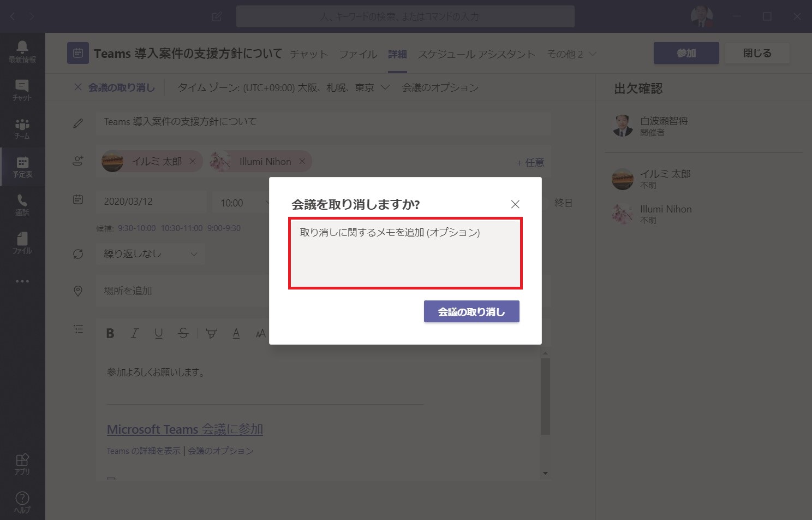Open the 通話 calls phone icon
Viewport: 812px width, 520px height.
click(x=22, y=205)
